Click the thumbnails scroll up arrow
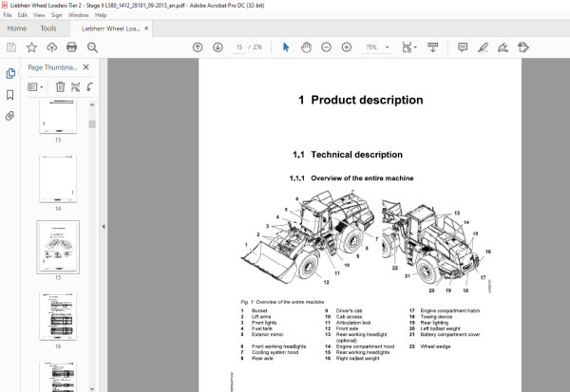This screenshot has height=392, width=570. 92,104
